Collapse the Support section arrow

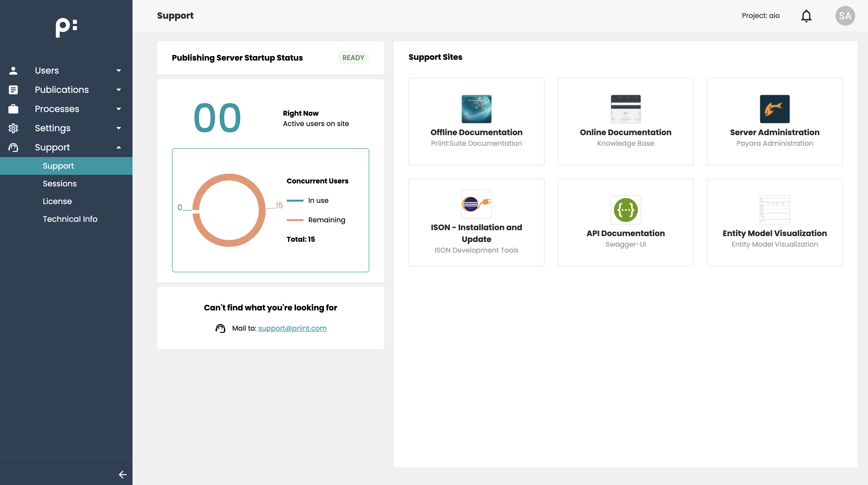pos(119,147)
